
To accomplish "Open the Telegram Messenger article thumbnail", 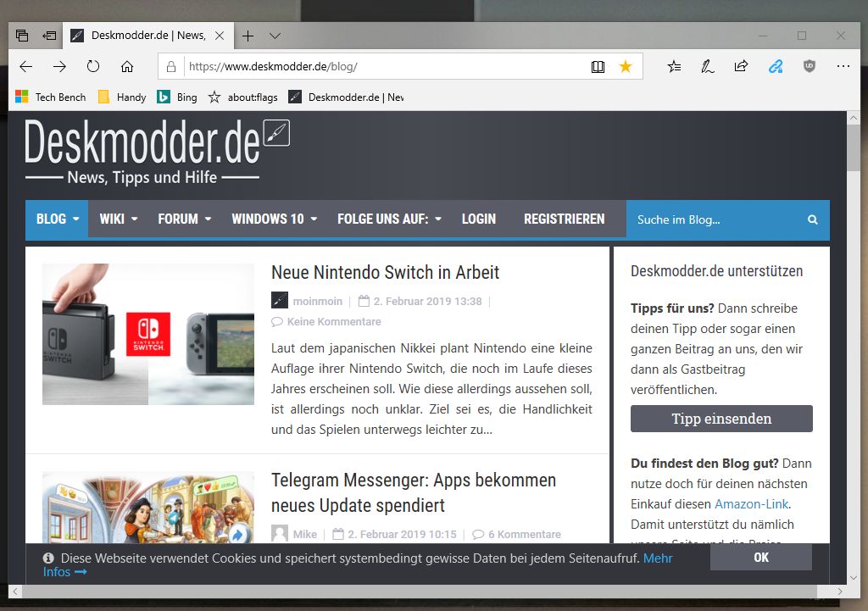I will [148, 508].
